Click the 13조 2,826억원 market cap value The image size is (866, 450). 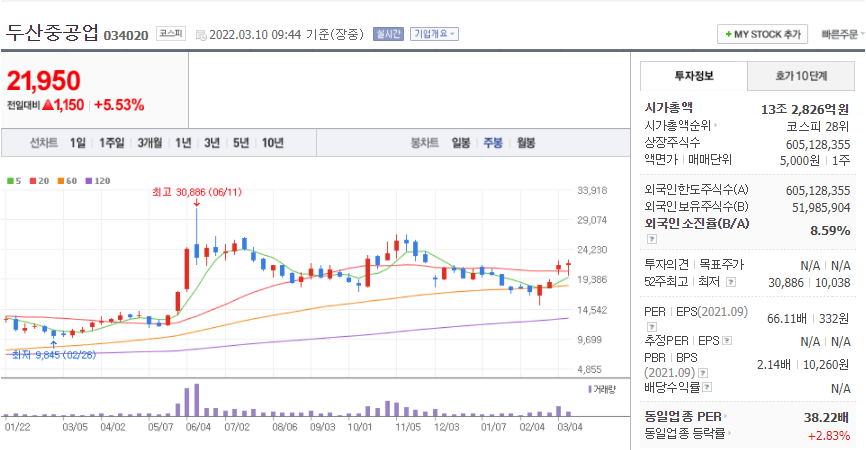tap(805, 109)
